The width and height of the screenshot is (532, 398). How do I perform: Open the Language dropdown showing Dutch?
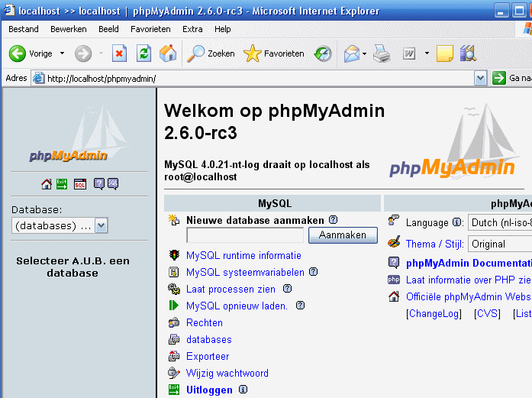coord(500,223)
